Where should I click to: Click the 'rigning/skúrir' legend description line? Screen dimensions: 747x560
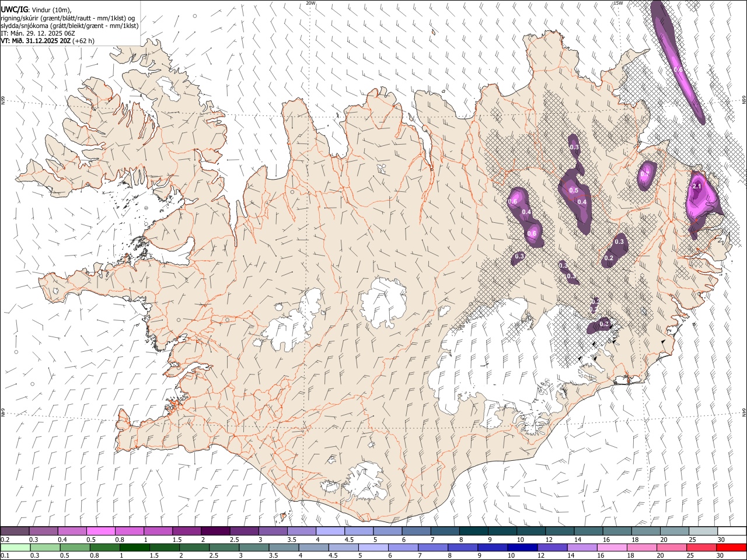tap(68, 18)
